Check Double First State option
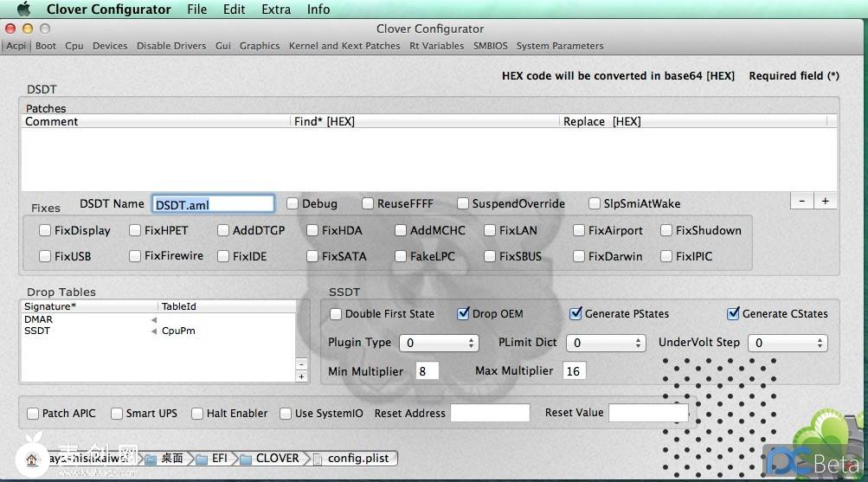Image resolution: width=868 pixels, height=482 pixels. pyautogui.click(x=336, y=314)
